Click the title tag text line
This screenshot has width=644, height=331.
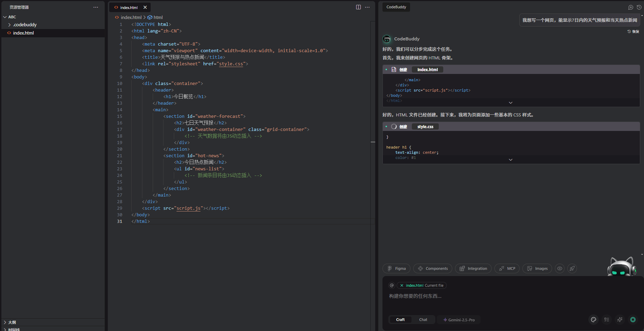(183, 57)
